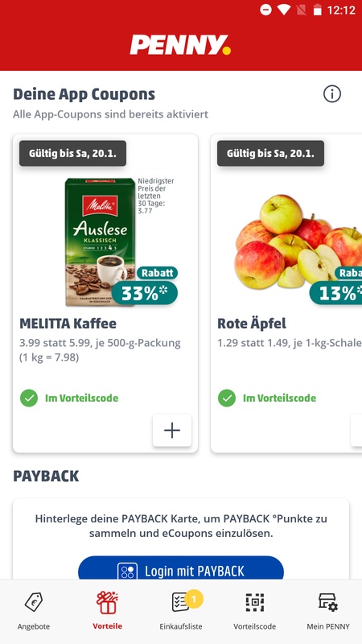Toggle Rote Äpfel Im Vorteilscode checkmark
The image size is (362, 644).
(x=227, y=398)
